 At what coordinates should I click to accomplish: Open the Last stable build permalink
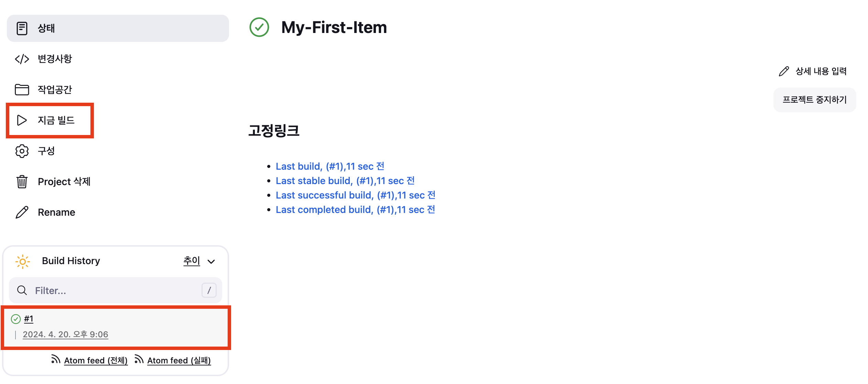coord(345,181)
